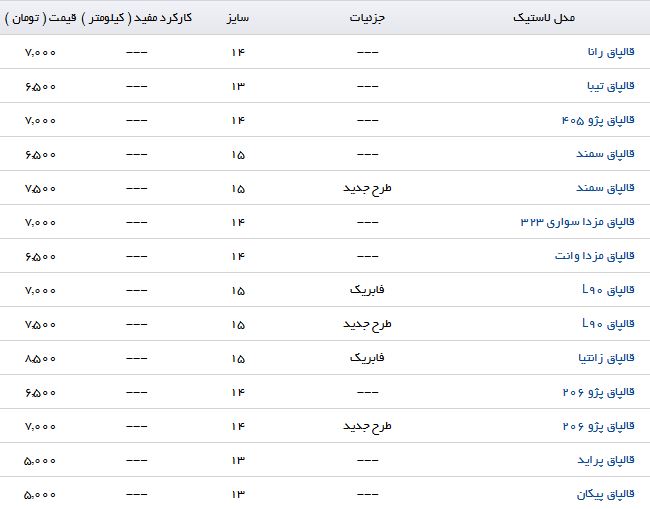Open the قالپاق L۹۰ طرح جدید link
Screen dimensions: 650x509
tap(608, 324)
